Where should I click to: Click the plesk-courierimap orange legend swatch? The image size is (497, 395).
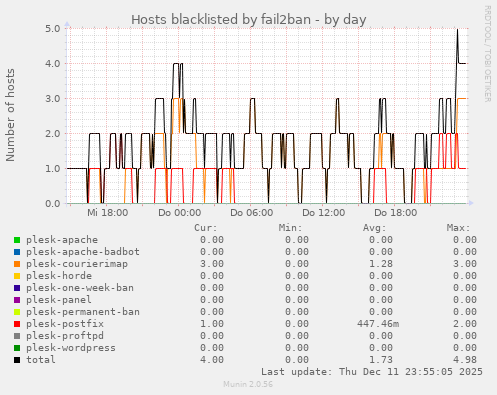pos(17,264)
